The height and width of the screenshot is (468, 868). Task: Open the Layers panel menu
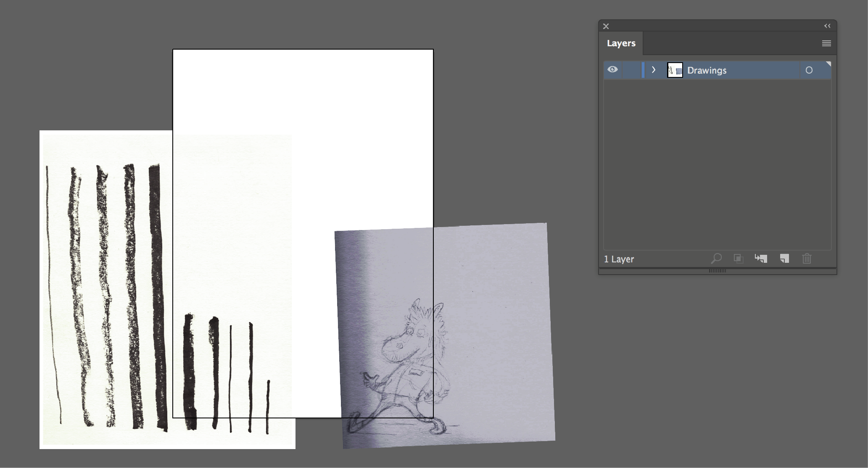click(x=826, y=43)
